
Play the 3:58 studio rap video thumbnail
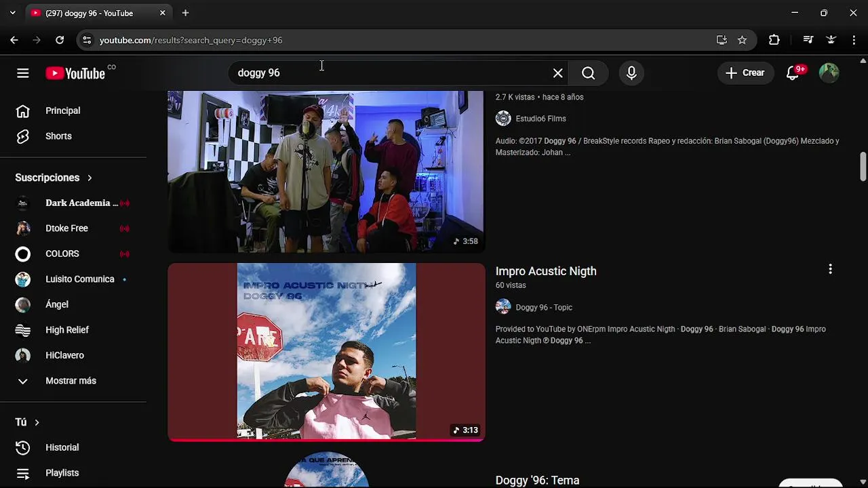pyautogui.click(x=326, y=171)
